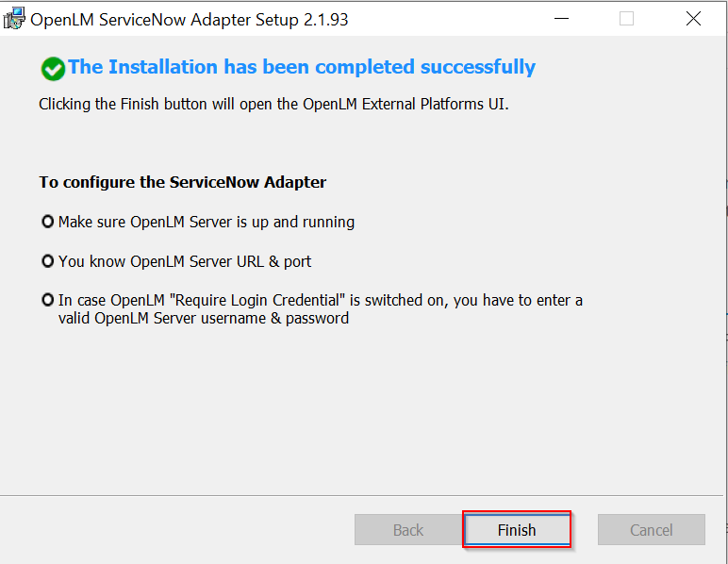The height and width of the screenshot is (564, 728).
Task: Click the "Installation has been completed successfully" heading
Action: [302, 67]
